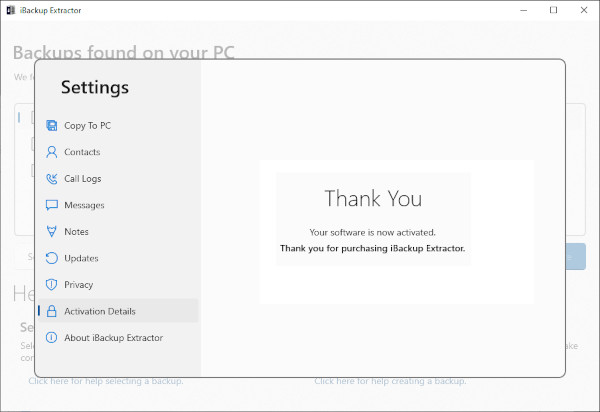Viewport: 600px width, 412px height.
Task: Open the Copy To PC settings
Action: (x=87, y=125)
